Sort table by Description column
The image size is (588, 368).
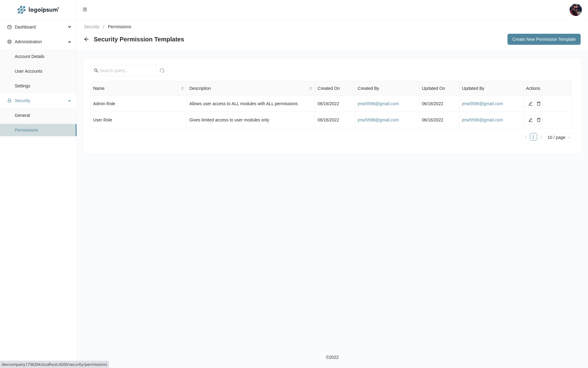[x=310, y=88]
